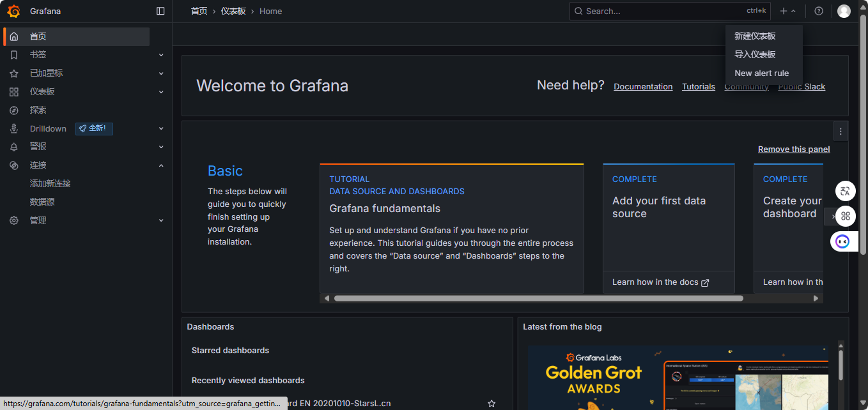Click the bookmark icon beside 书签
Screen dimensions: 868x410
[14, 55]
